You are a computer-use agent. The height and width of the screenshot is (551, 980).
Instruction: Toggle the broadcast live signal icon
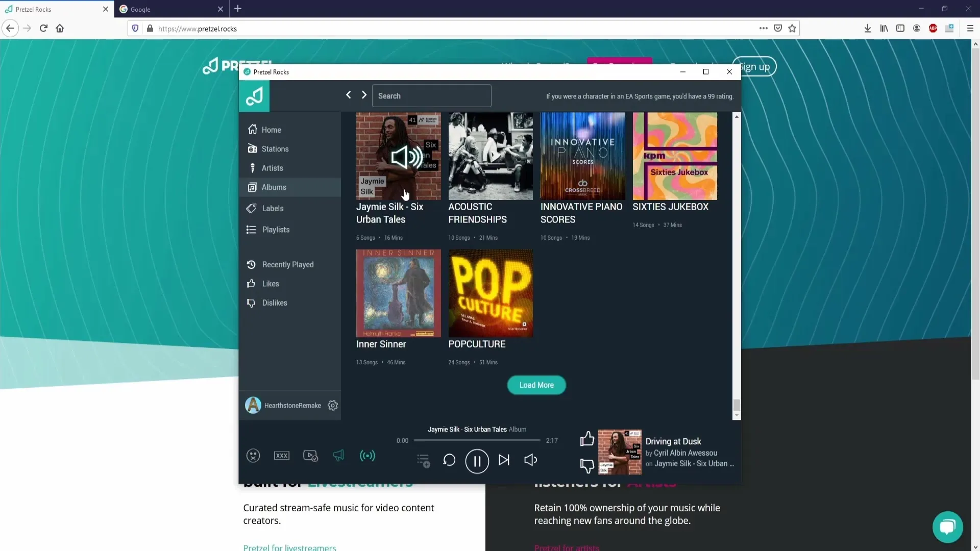tap(367, 456)
